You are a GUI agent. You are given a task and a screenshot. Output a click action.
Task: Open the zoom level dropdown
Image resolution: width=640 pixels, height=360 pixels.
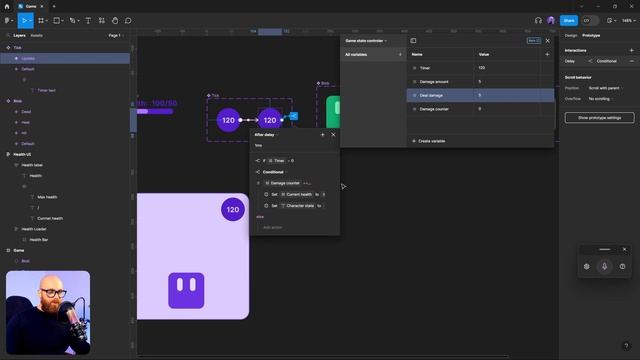[x=629, y=20]
